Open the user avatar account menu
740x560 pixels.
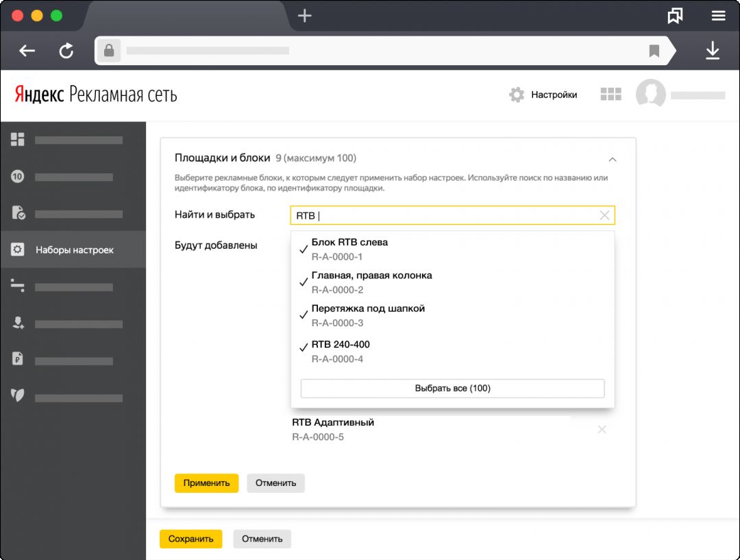tap(650, 95)
